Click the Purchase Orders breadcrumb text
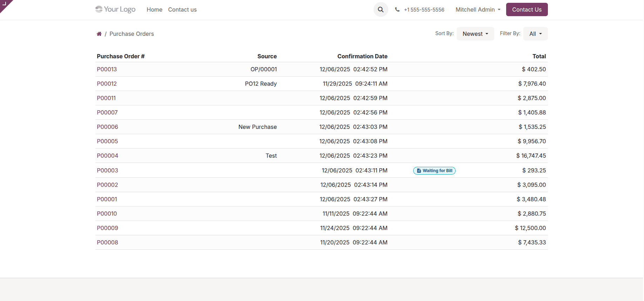The height and width of the screenshot is (301, 644). pos(132,34)
